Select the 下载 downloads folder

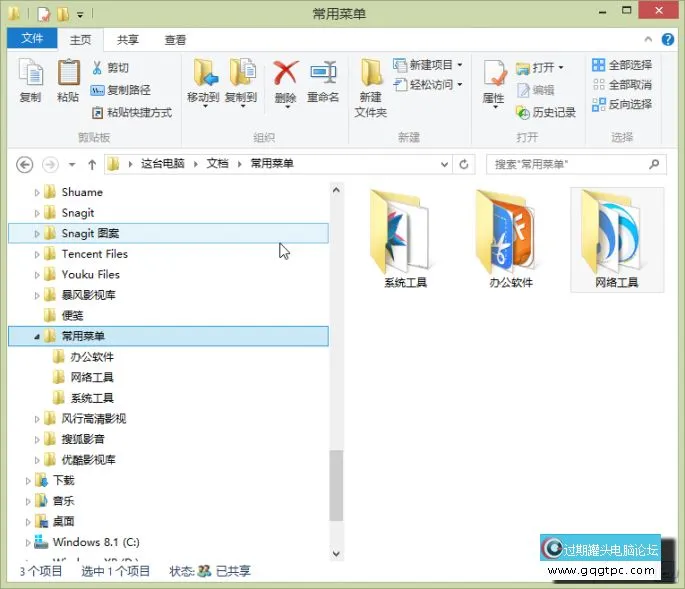click(x=63, y=481)
